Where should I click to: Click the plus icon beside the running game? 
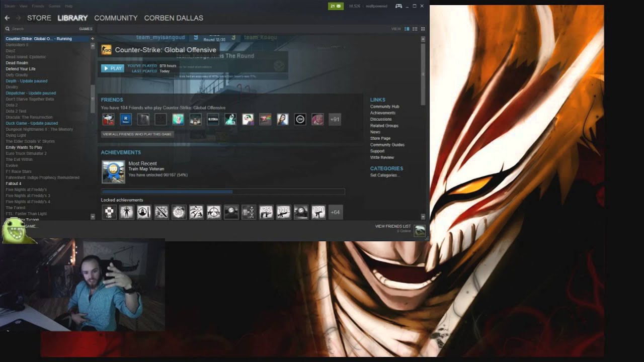92,39
